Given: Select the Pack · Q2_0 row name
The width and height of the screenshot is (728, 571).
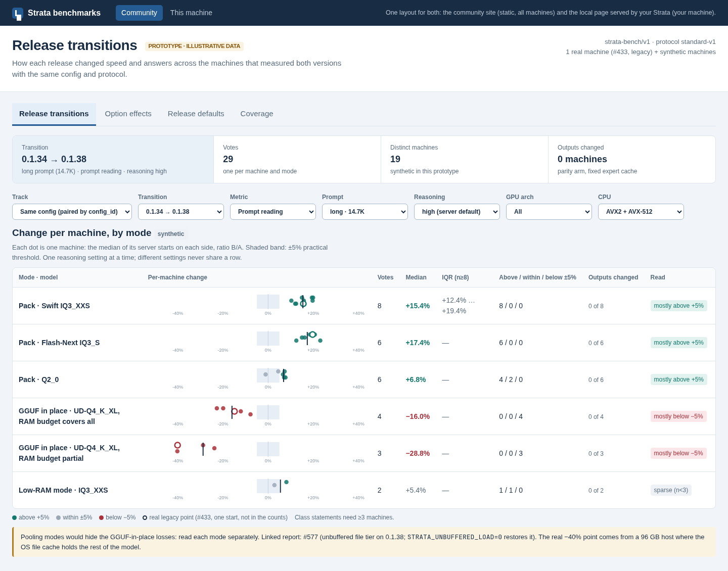Looking at the screenshot, I should pyautogui.click(x=39, y=379).
